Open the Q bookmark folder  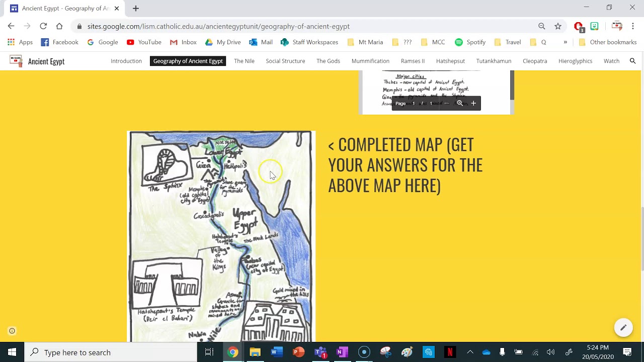click(538, 42)
